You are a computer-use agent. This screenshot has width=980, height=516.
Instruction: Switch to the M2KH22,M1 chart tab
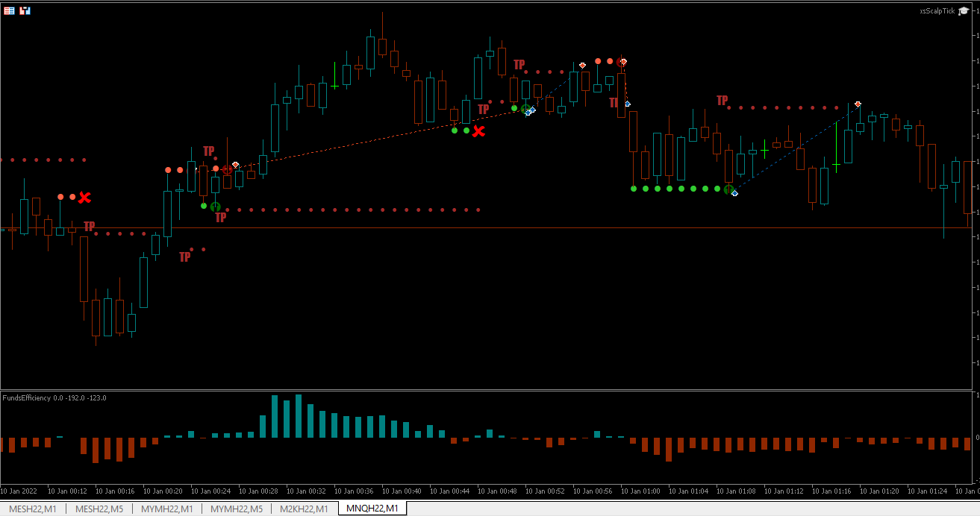tap(304, 509)
